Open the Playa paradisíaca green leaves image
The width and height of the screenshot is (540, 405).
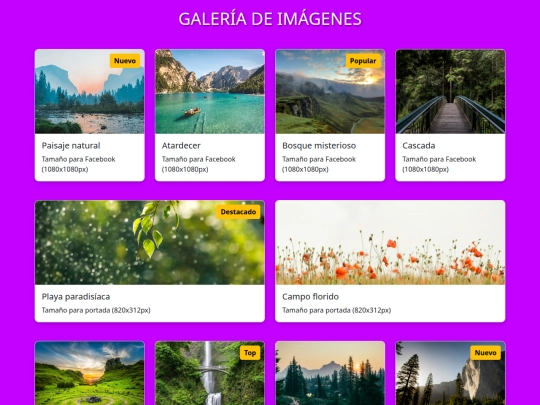[150, 242]
